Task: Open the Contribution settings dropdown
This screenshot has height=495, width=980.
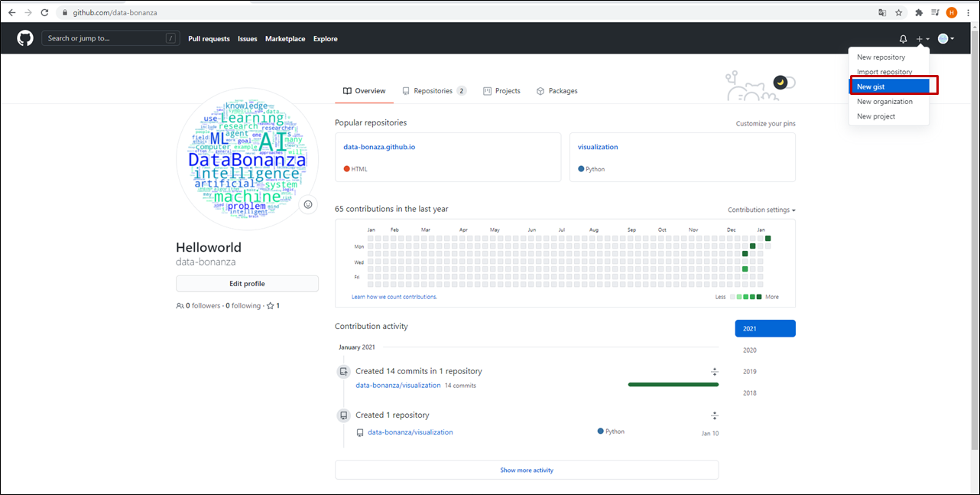Action: pos(761,210)
